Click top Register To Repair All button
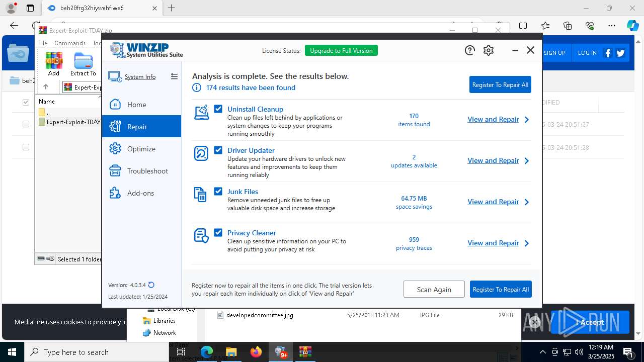This screenshot has height=362, width=644. point(500,84)
